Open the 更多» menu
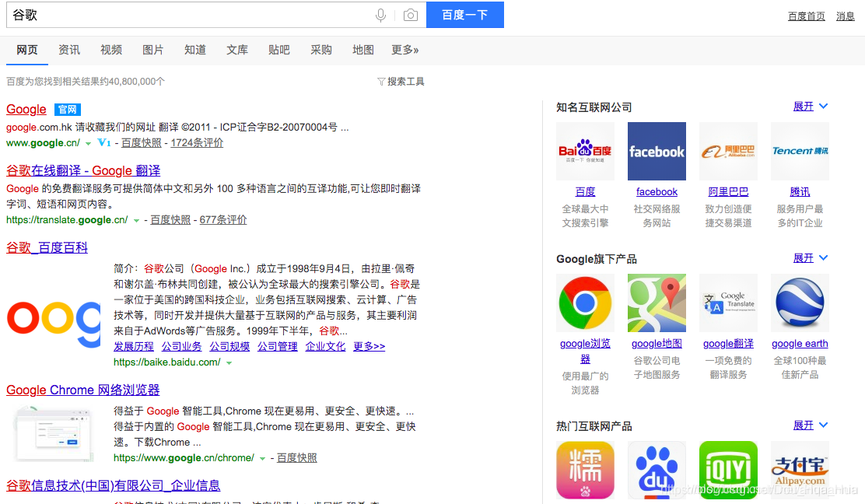Screen dimensions: 865x504 [404, 49]
